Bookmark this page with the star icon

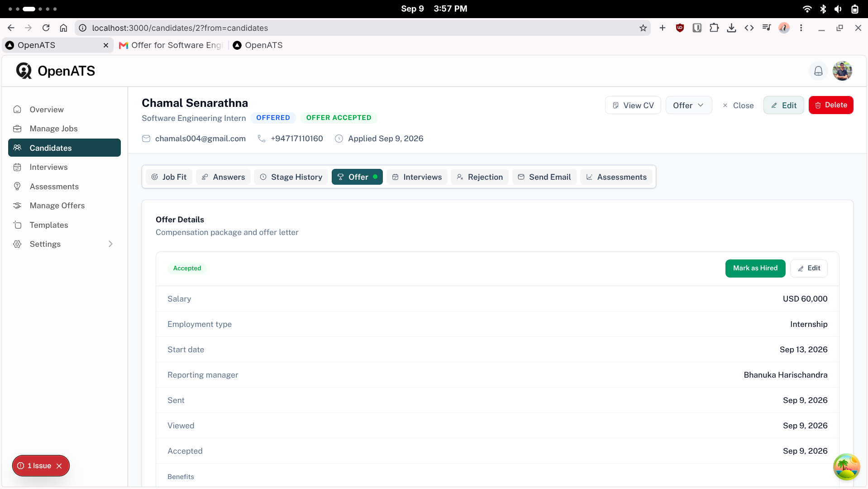[643, 28]
